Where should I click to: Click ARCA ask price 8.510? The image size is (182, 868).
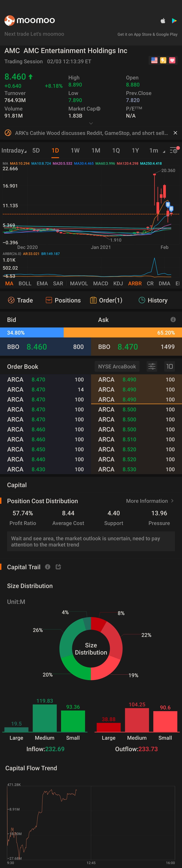tap(129, 439)
